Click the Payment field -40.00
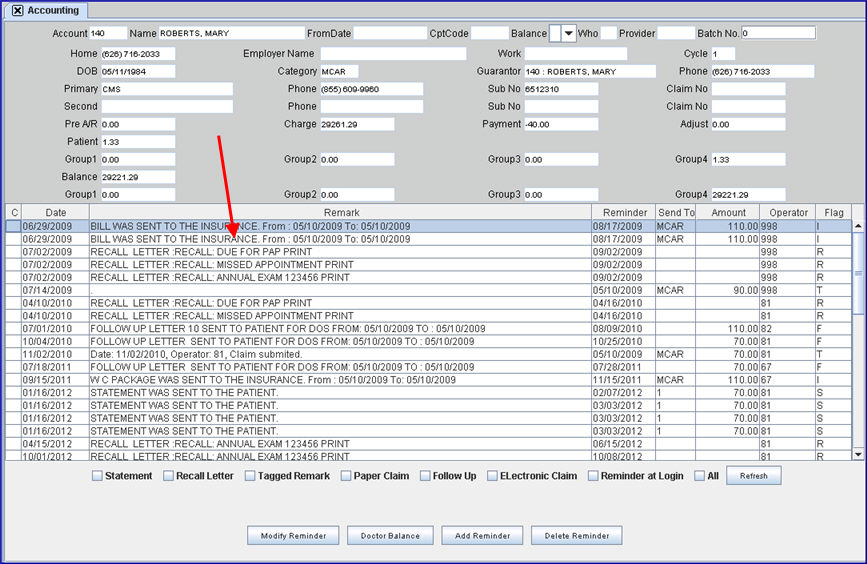The image size is (867, 564). [561, 124]
